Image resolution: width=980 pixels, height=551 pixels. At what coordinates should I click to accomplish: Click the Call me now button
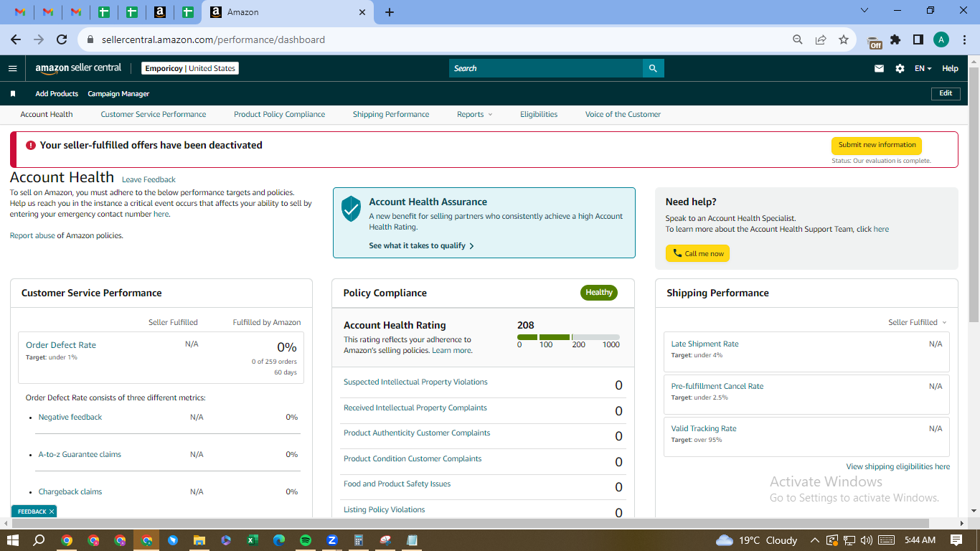tap(697, 253)
